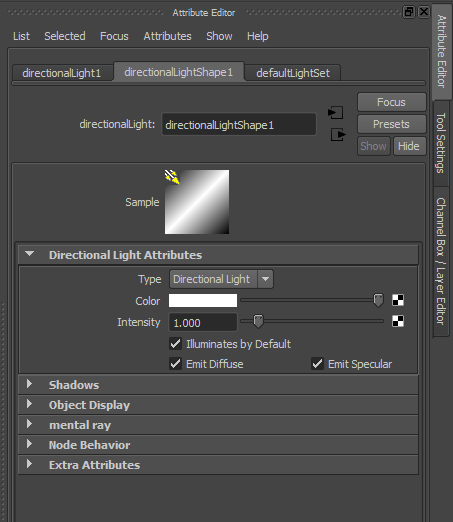Open the Tool Settings side tab
453x522 pixels.
coord(441,143)
